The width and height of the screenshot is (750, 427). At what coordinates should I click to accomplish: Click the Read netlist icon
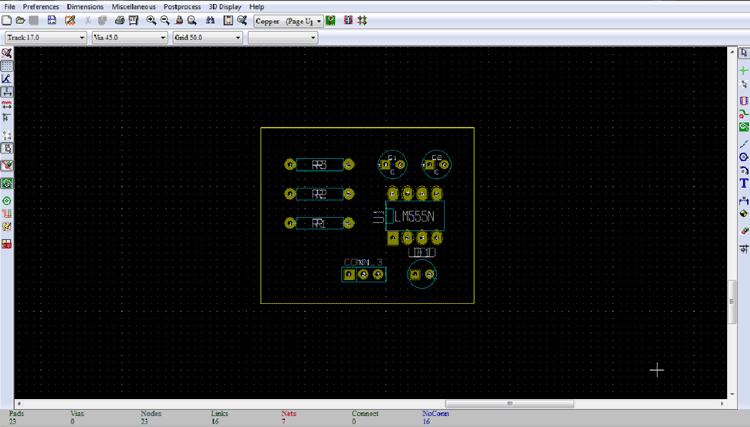tap(228, 21)
